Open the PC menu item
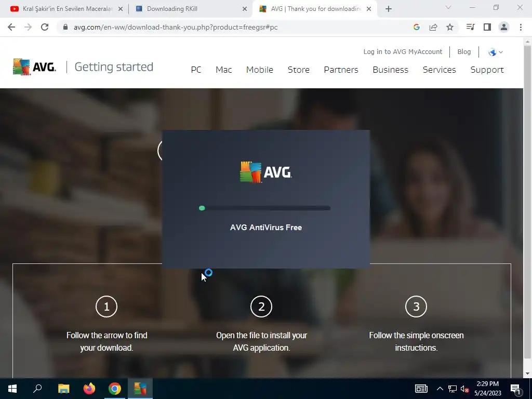Screen dimensions: 532x399 [x=196, y=70]
